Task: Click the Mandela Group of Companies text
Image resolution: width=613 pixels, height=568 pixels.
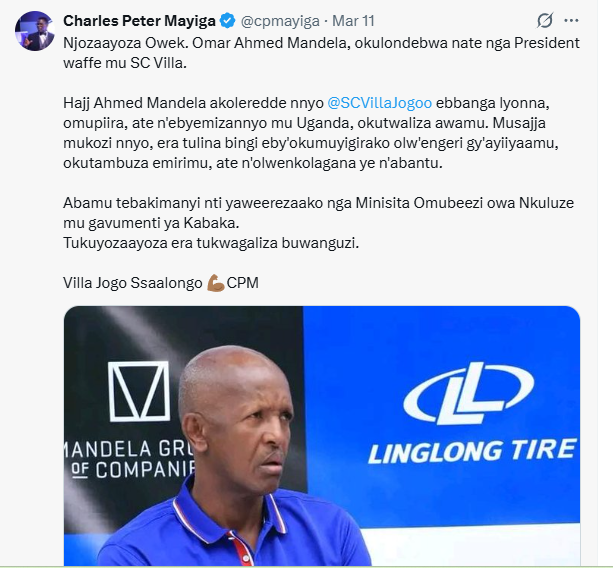Action: 129,459
